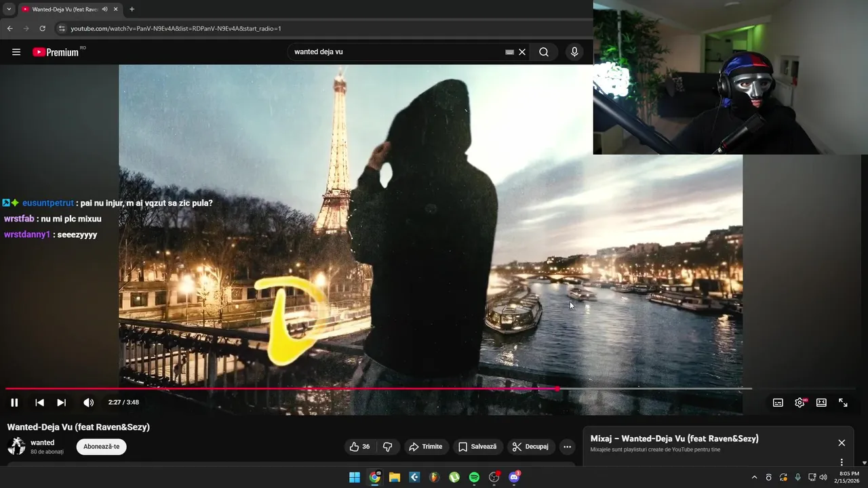Share the video via Trimite
868x488 pixels.
click(x=426, y=447)
